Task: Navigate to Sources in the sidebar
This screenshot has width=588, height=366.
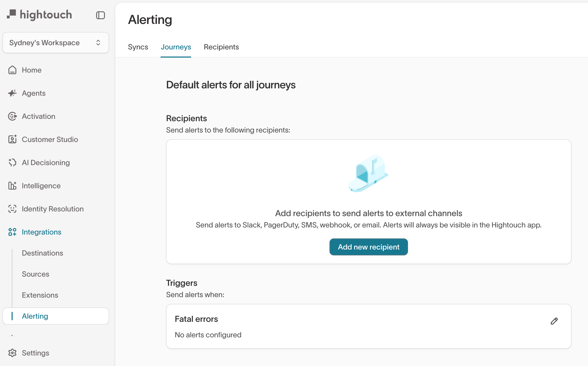Action: [36, 274]
